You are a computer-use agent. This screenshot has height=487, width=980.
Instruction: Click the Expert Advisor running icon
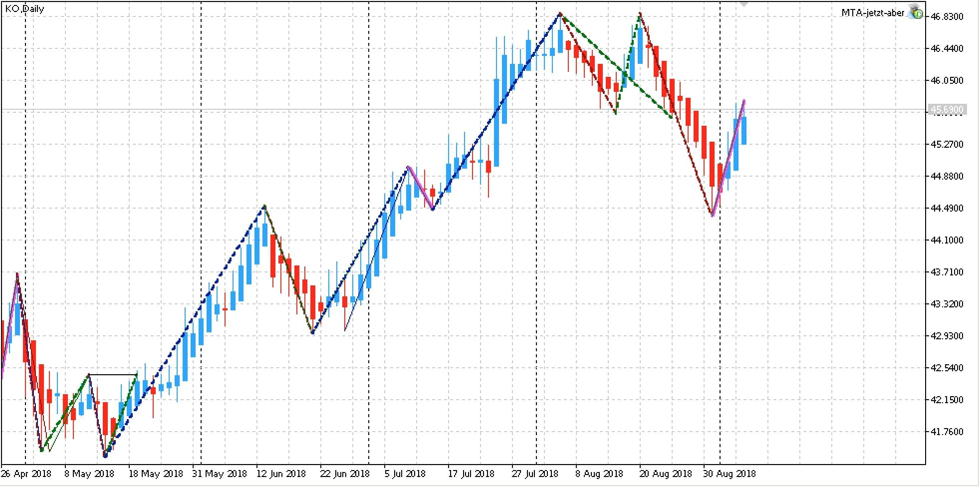pos(915,12)
